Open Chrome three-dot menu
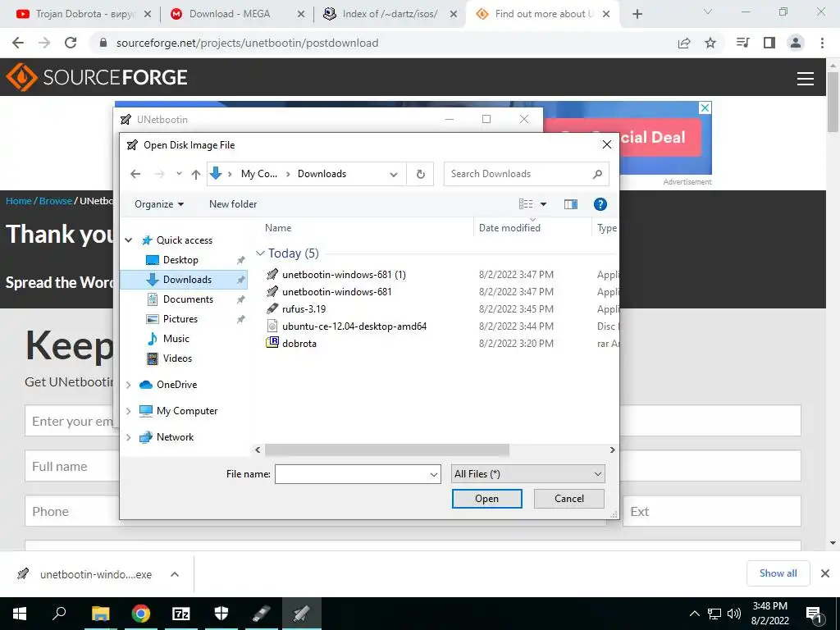Image resolution: width=840 pixels, height=630 pixels. [x=822, y=43]
